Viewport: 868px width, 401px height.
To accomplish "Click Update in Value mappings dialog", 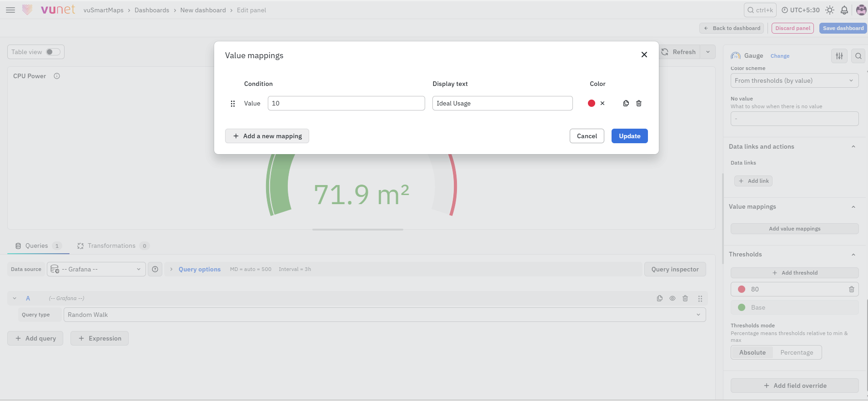I will [629, 136].
